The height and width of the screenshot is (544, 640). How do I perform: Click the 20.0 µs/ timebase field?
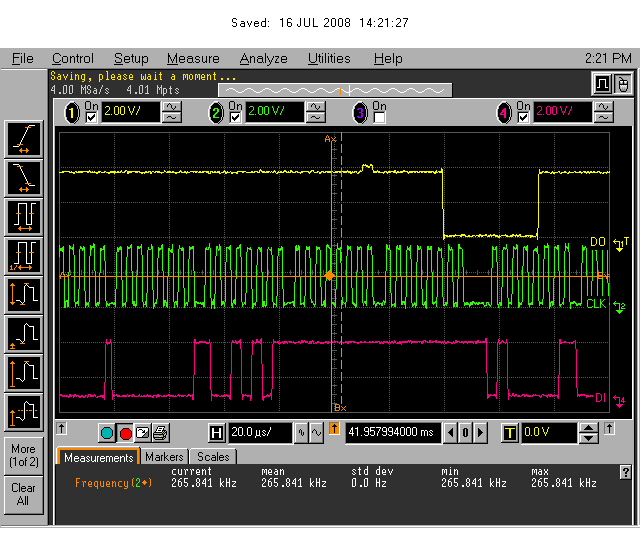tap(260, 433)
